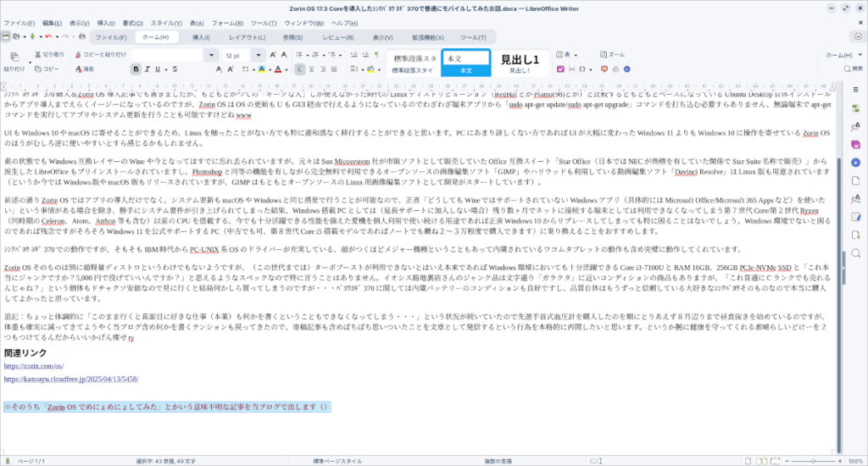Open special character (Ω) dropdown arrow
Image resolution: width=868 pixels, height=466 pixels.
click(x=591, y=69)
